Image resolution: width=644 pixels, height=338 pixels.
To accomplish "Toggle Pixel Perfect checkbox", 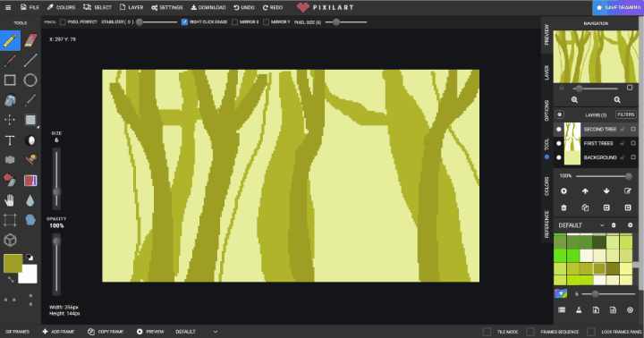I will click(x=63, y=21).
